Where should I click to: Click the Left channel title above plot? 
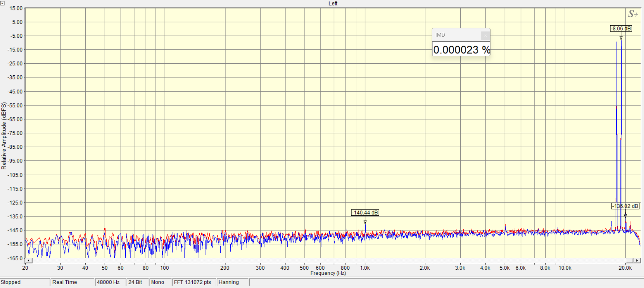333,3
